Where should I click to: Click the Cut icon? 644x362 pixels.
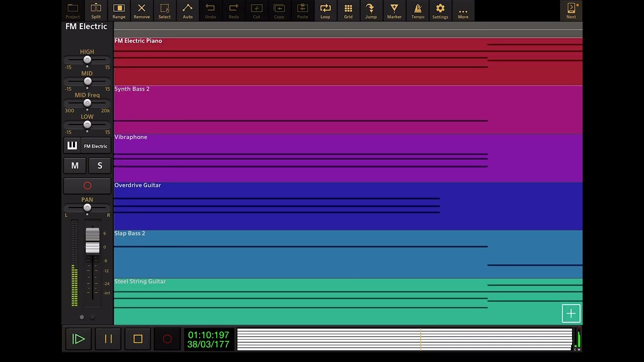click(257, 11)
